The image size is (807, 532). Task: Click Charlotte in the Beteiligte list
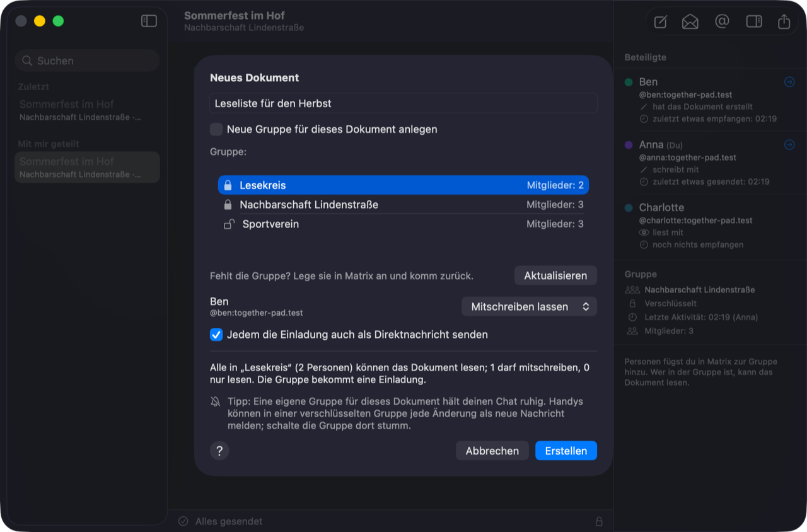pos(661,207)
